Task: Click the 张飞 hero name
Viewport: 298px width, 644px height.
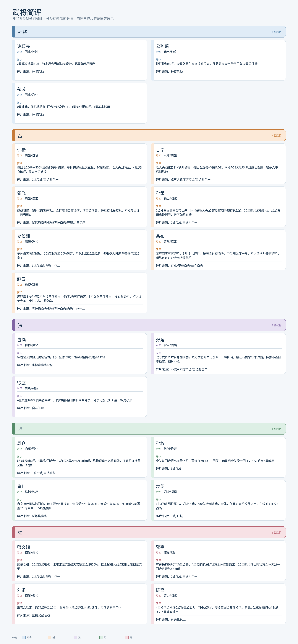Action: point(21,193)
